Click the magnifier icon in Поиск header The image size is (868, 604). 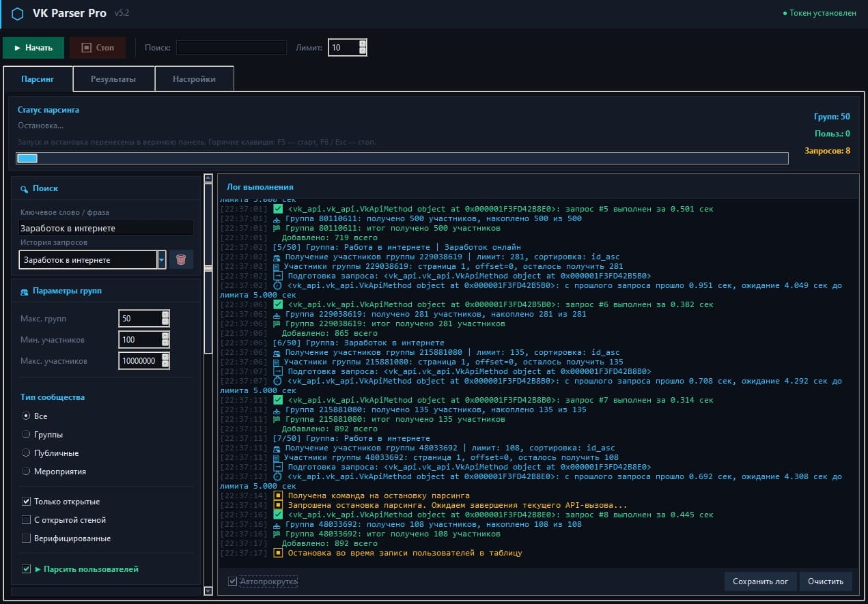tap(25, 188)
